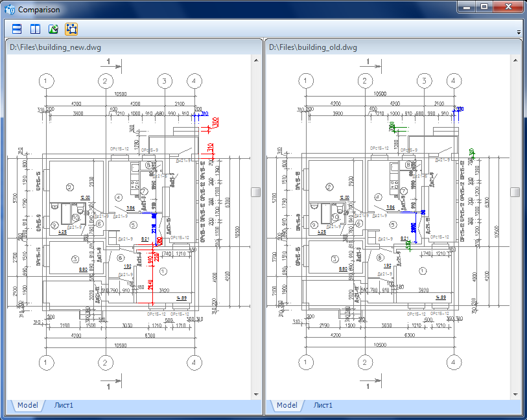Screen dimensions: 527x420
Task: Click scroll up arrow in building_new.dwg pane
Action: (x=256, y=60)
